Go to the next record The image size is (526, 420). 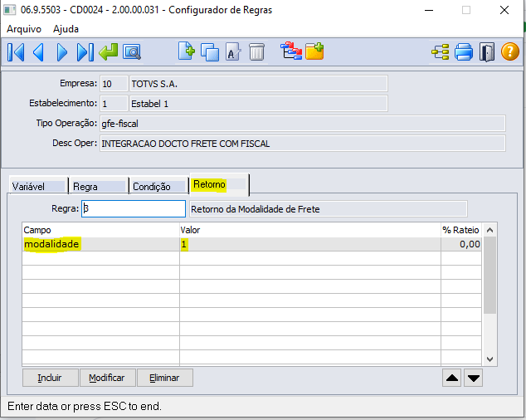[62, 52]
